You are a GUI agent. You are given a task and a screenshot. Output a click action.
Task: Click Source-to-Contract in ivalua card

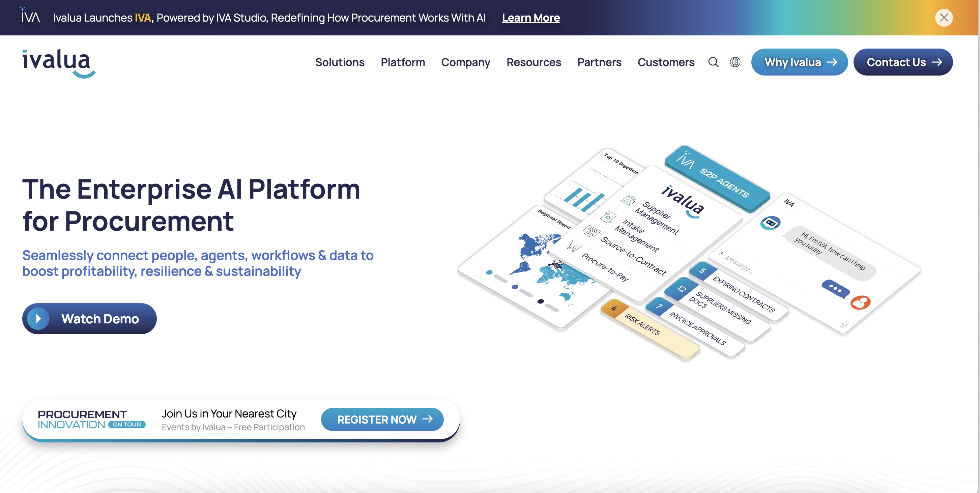click(x=634, y=256)
